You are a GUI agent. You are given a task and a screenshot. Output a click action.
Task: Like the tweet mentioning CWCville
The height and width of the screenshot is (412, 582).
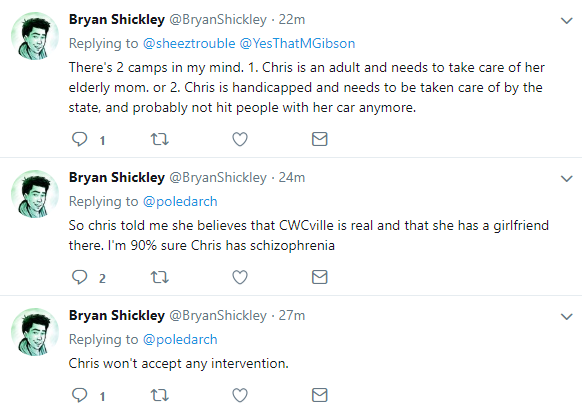coord(240,277)
